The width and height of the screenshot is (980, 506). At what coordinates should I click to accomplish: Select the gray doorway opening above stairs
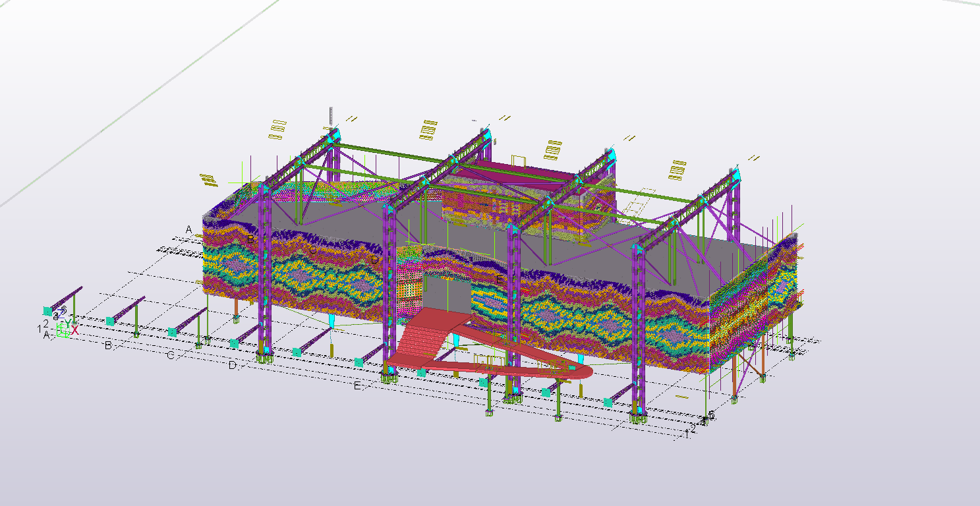point(448,291)
